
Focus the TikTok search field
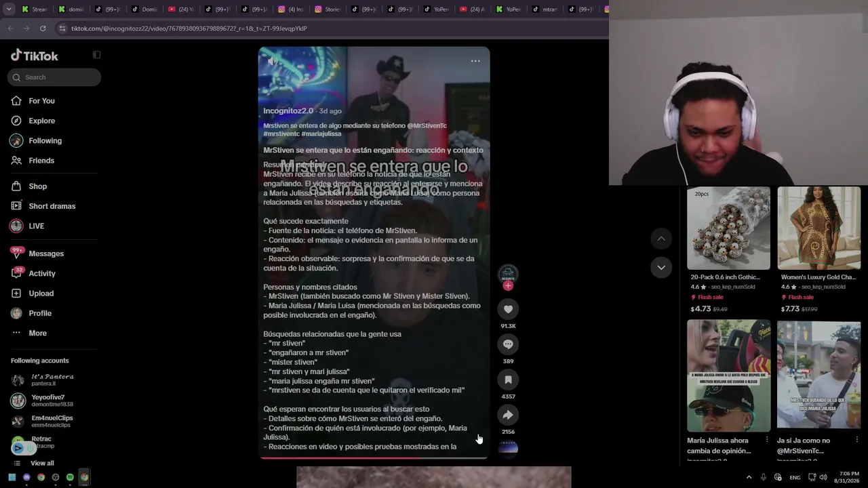(x=54, y=77)
